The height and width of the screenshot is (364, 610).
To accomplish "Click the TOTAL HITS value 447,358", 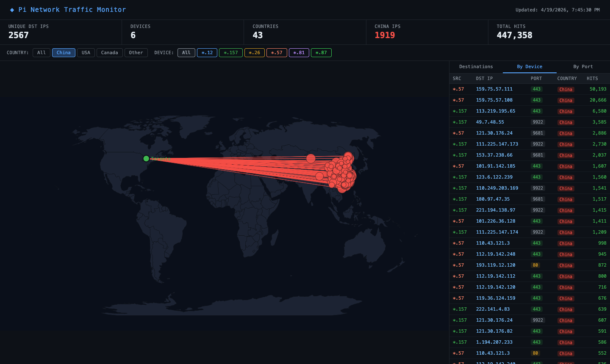I will (x=514, y=35).
